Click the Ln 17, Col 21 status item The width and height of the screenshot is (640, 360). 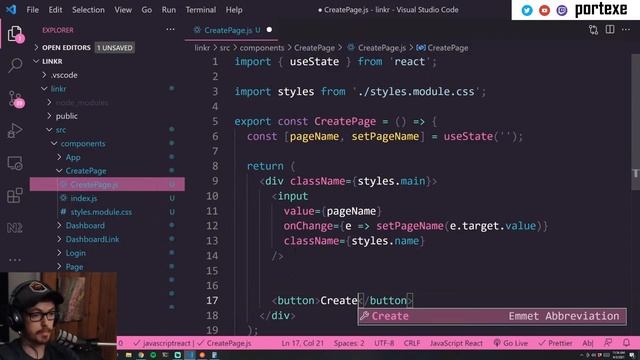[302, 343]
